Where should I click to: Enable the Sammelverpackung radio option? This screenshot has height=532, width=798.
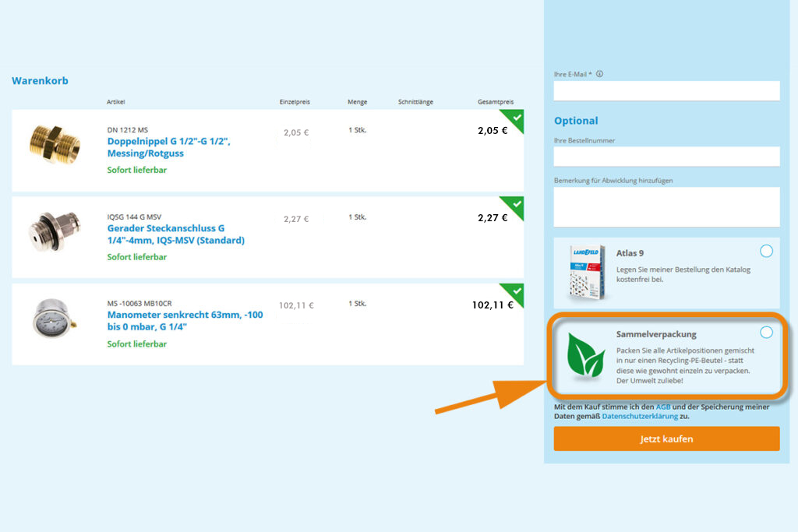point(766,333)
